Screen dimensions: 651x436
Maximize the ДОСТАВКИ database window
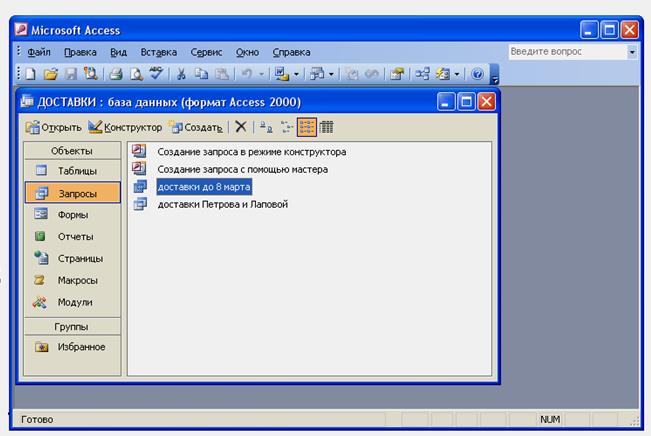pos(466,102)
